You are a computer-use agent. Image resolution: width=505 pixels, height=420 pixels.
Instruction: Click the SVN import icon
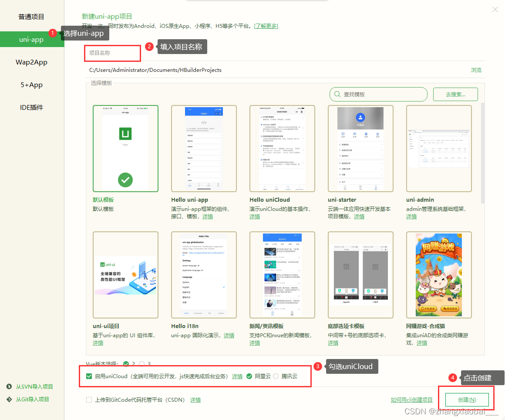tap(9, 386)
